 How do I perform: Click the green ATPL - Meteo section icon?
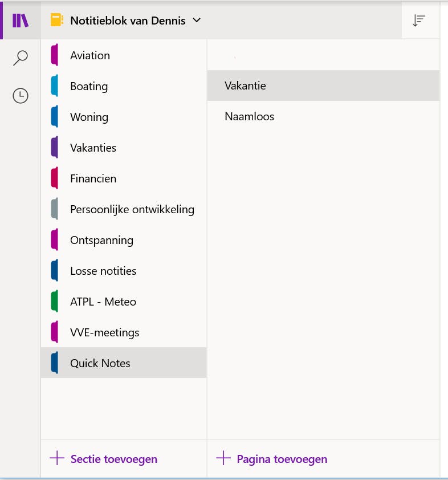click(55, 302)
